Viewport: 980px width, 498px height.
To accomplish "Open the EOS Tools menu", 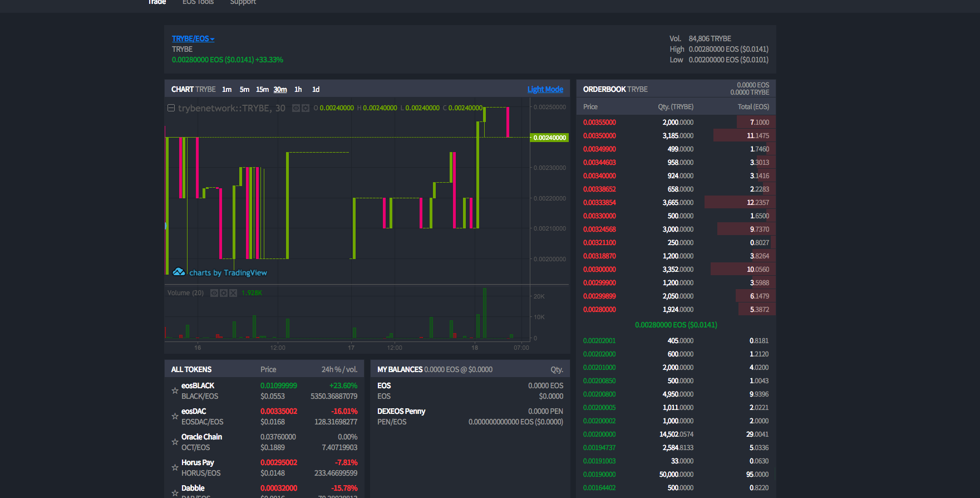I will pos(198,2).
